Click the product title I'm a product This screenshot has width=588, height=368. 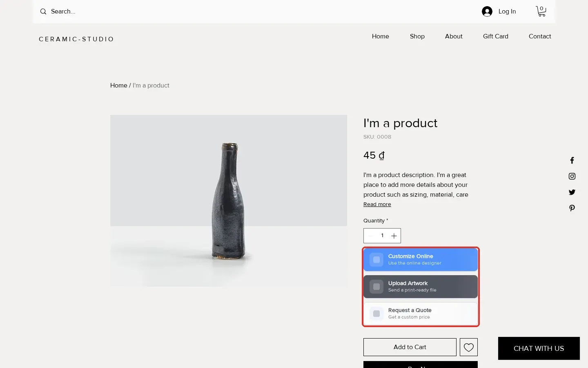[400, 123]
